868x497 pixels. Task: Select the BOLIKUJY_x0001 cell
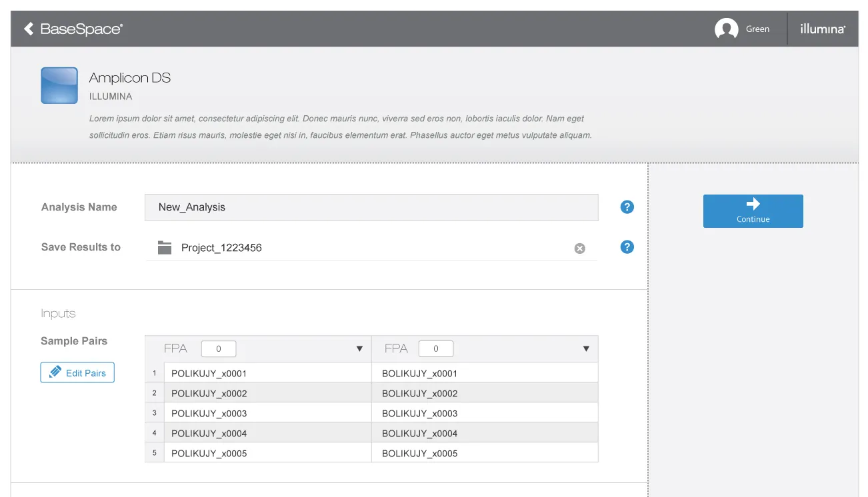pos(485,373)
